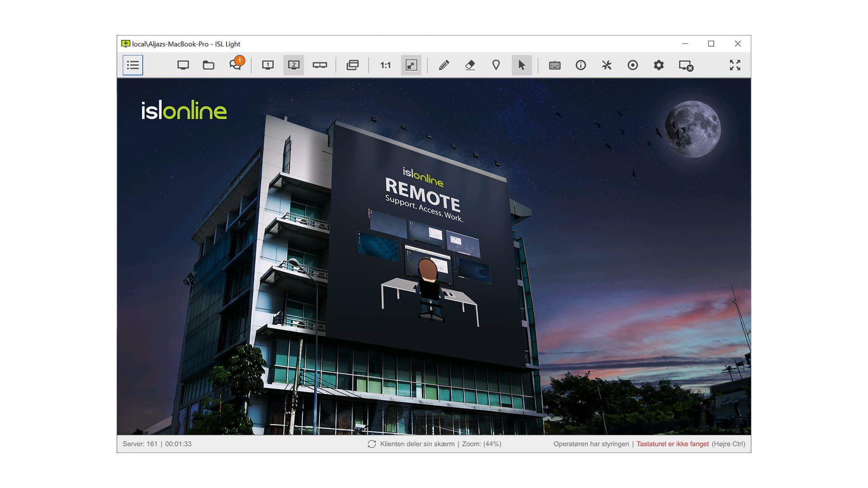
Task: Set zoom to 1:1 actual size
Action: [x=386, y=65]
